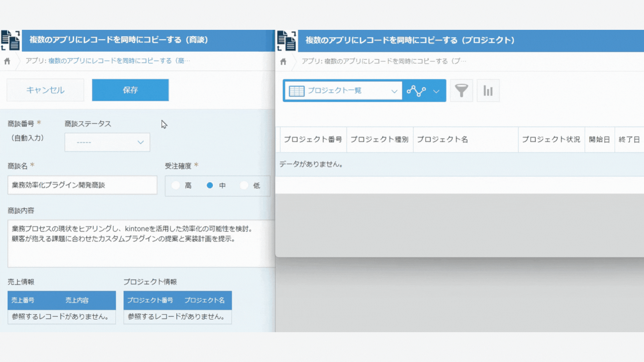
Task: Click the プロジェクト状況 column header
Action: coord(551,139)
